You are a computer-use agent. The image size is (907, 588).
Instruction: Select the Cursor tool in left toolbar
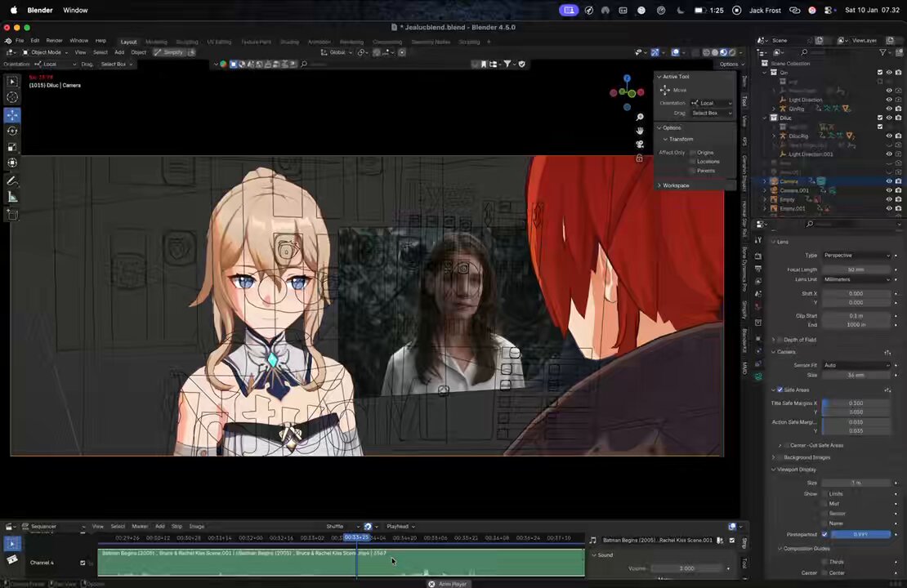[x=12, y=98]
